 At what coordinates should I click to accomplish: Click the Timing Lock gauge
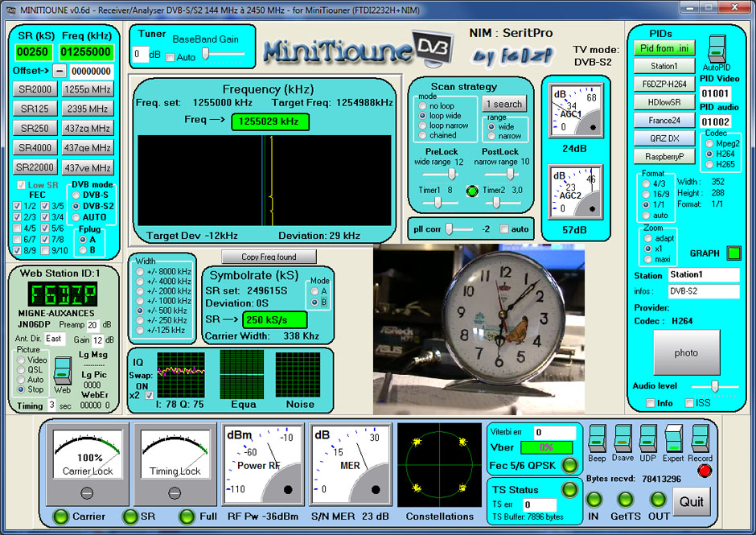click(x=175, y=464)
